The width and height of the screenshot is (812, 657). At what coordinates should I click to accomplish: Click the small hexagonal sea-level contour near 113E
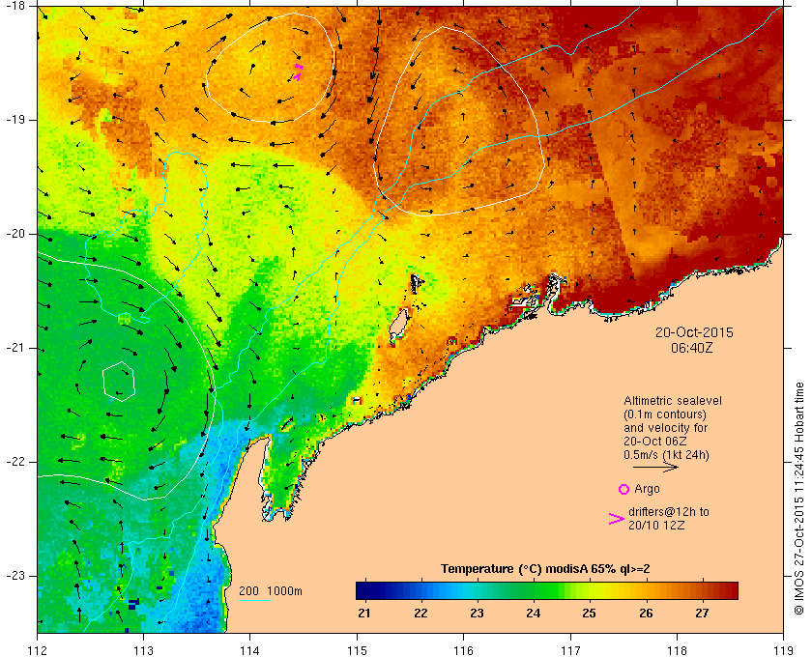point(119,382)
